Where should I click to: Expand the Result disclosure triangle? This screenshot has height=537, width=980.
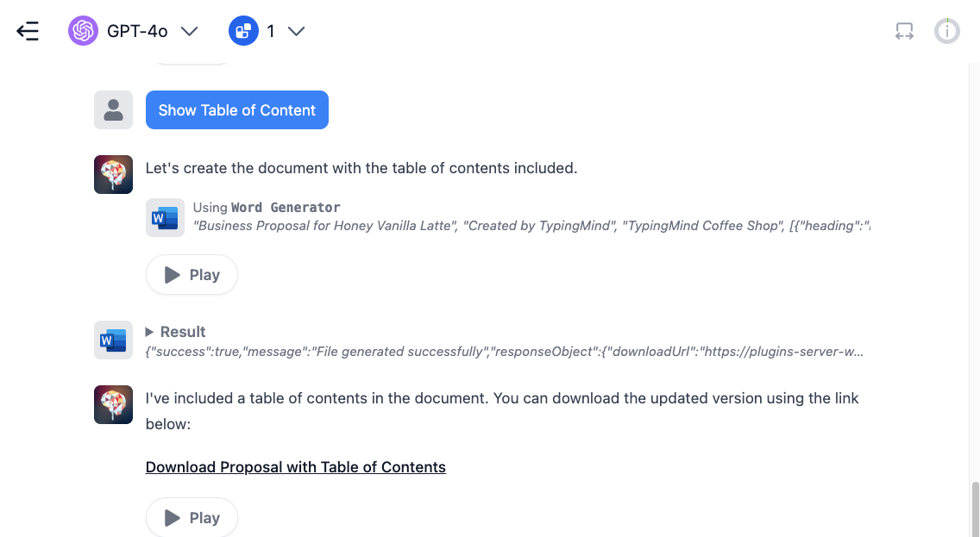[x=149, y=332]
